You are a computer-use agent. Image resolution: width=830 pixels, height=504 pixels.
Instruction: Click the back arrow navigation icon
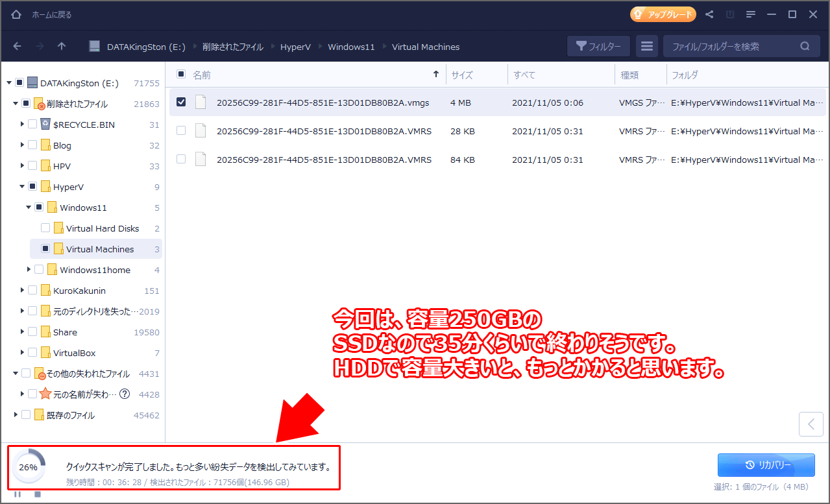click(18, 46)
